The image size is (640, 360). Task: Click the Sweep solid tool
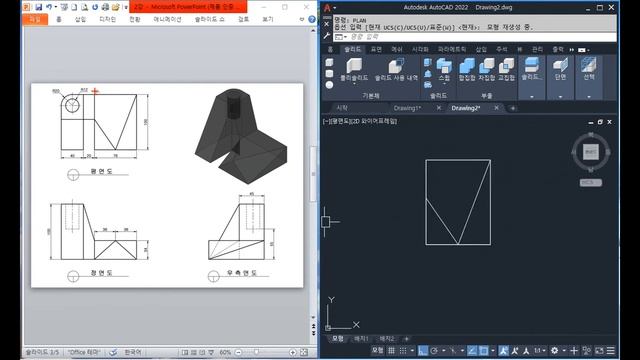pyautogui.click(x=444, y=69)
